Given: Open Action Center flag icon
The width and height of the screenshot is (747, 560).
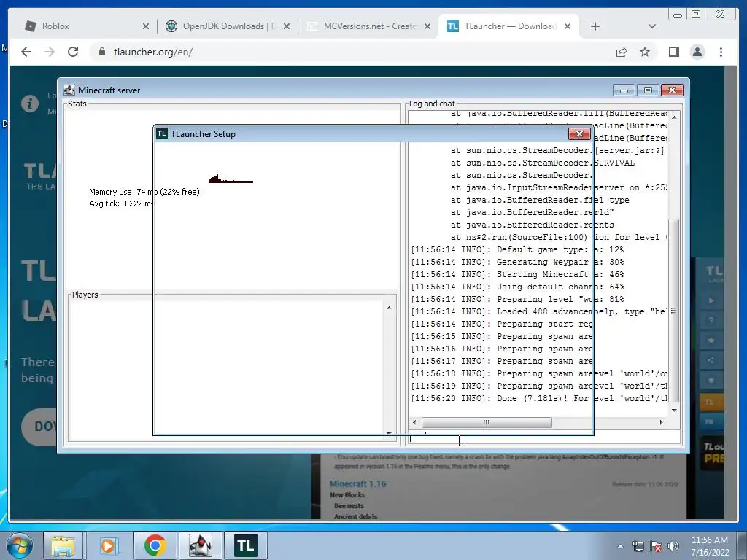Looking at the screenshot, I should [x=656, y=546].
